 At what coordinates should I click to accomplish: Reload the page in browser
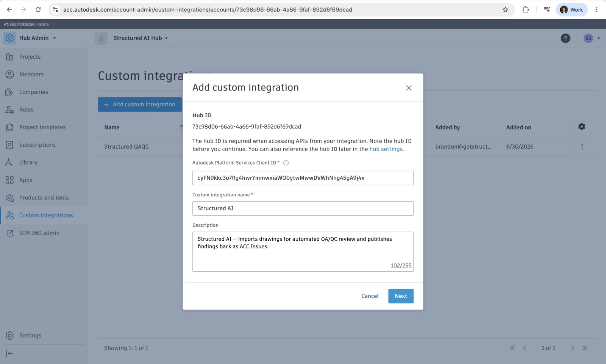point(38,10)
